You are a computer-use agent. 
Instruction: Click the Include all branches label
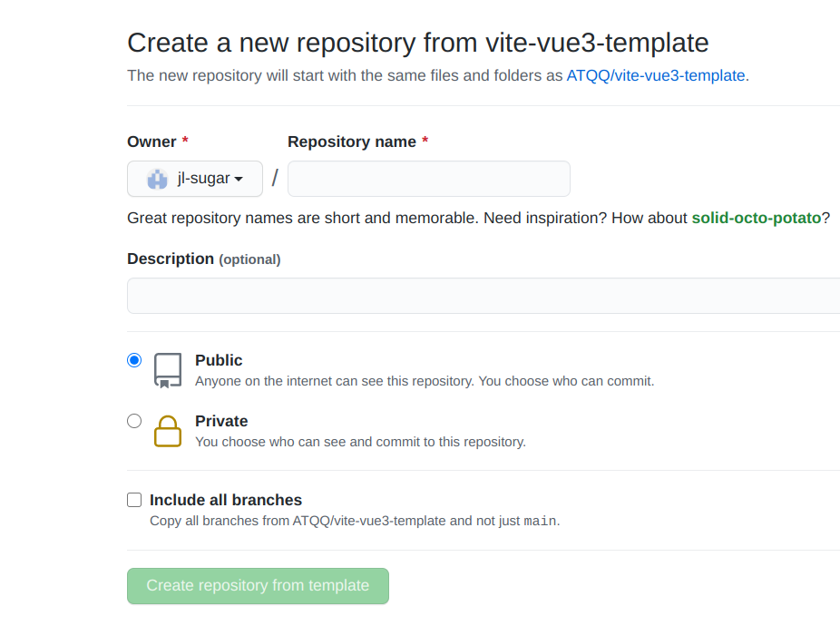pyautogui.click(x=226, y=500)
